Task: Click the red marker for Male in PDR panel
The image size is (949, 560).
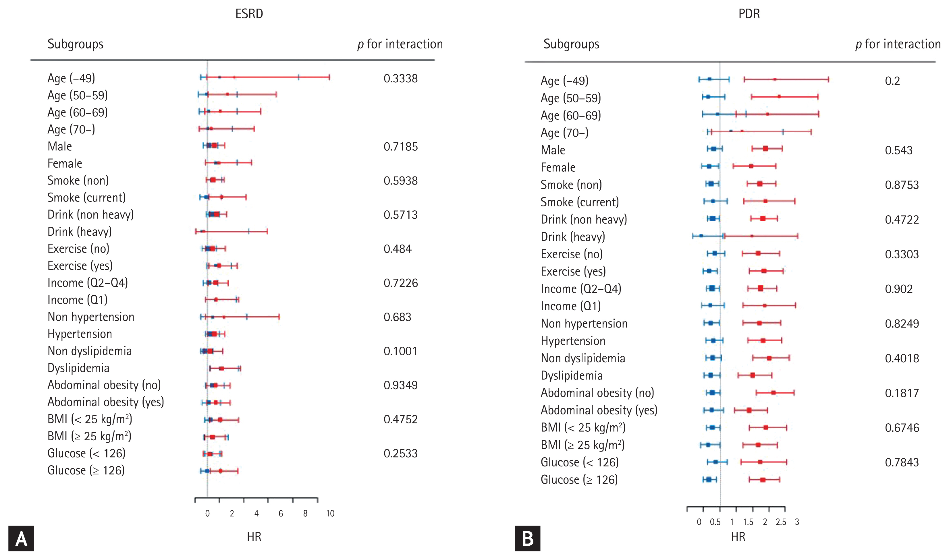Action: (x=765, y=149)
